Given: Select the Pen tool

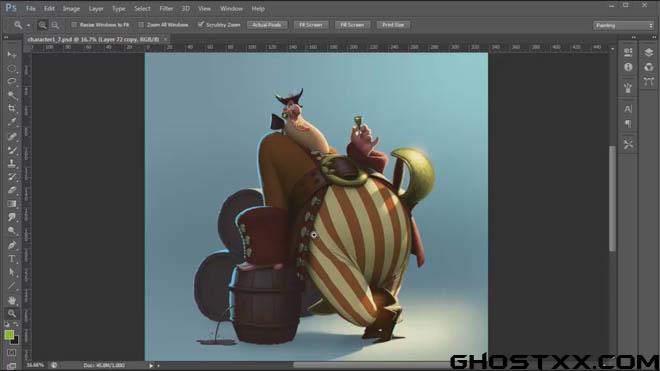Looking at the screenshot, I should [12, 245].
